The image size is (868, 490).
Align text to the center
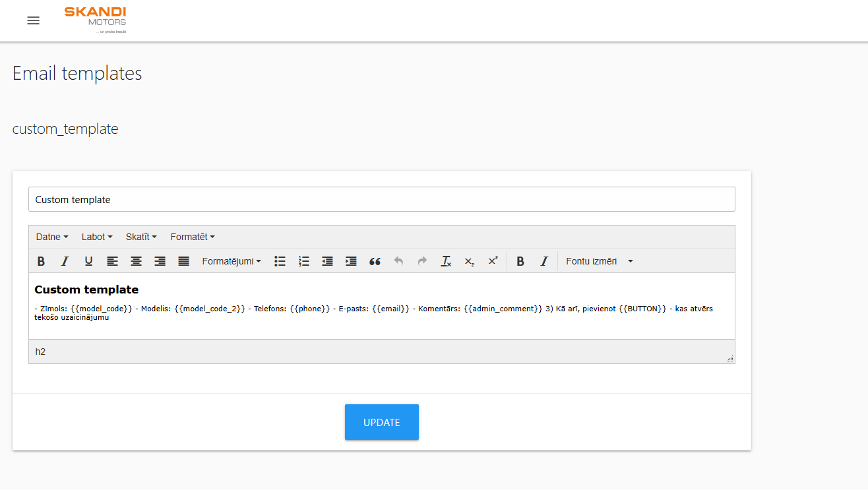click(136, 261)
